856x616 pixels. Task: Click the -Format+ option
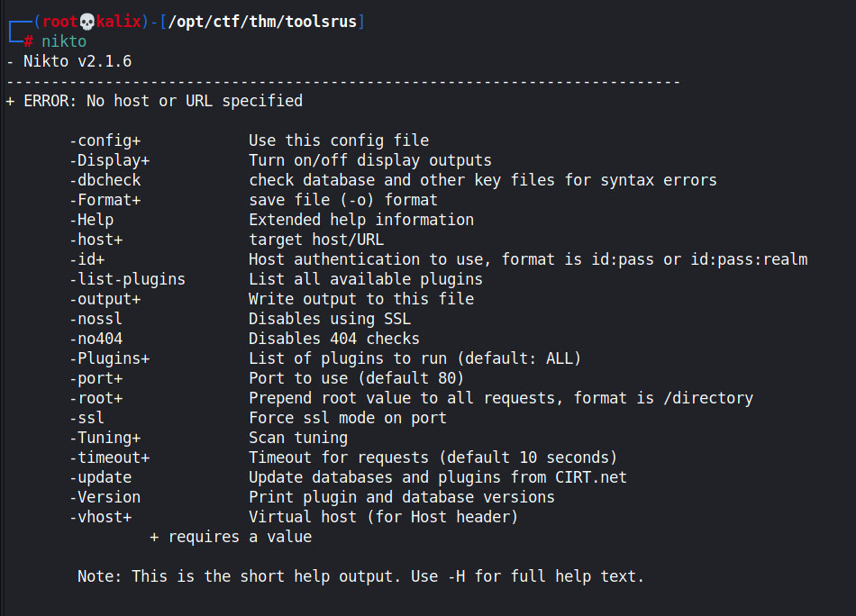tap(105, 200)
